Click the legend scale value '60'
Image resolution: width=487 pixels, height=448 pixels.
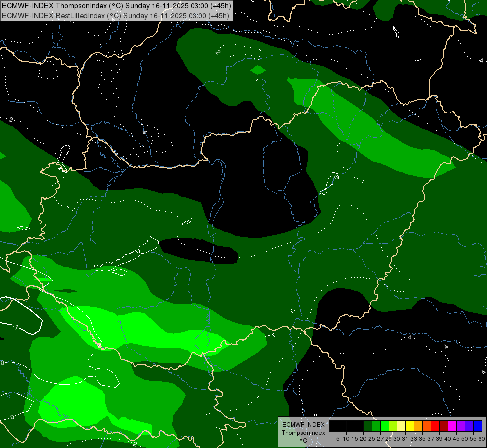click(x=481, y=439)
